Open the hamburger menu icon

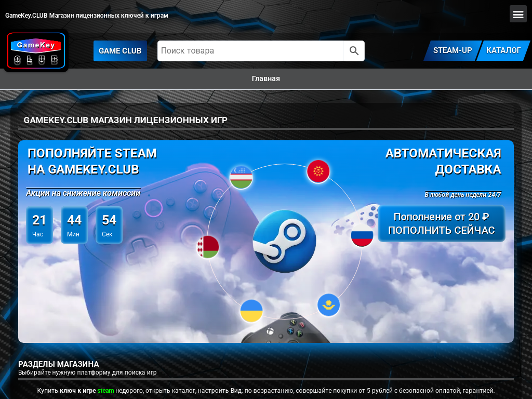[518, 14]
